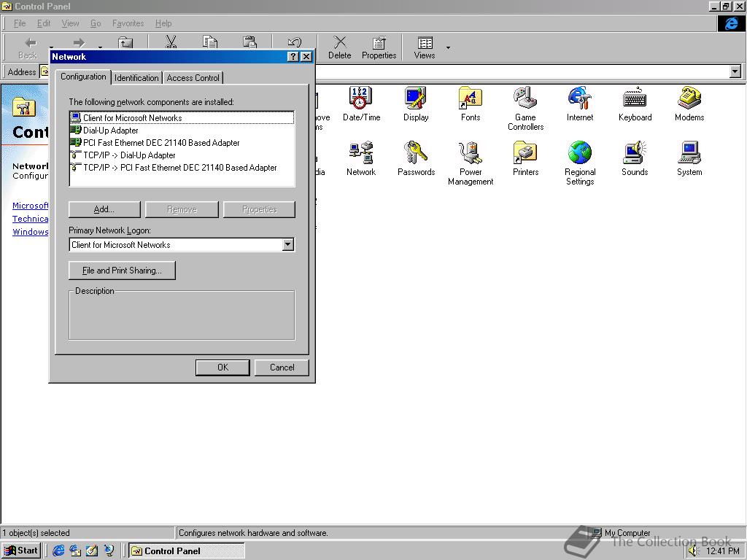Launch Internet Explorer from quick launch
This screenshot has width=747, height=560.
[58, 551]
